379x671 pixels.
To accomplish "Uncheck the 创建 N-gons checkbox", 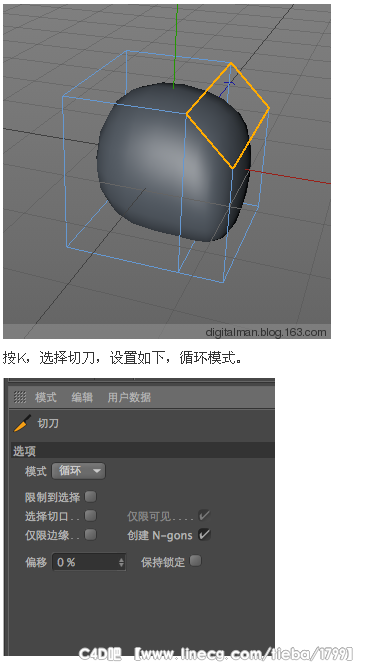I will [204, 534].
